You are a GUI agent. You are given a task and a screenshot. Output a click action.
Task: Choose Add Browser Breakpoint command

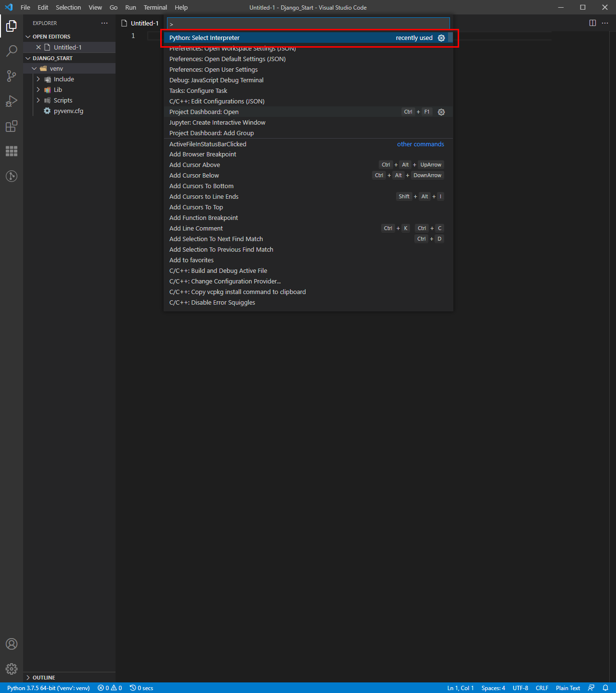tap(308, 154)
